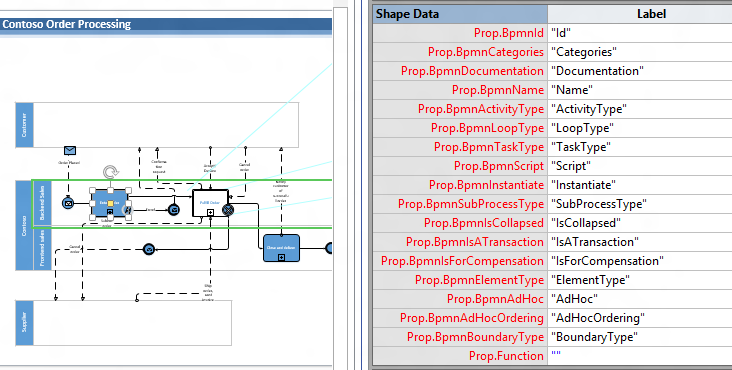Click the "IsForCompensation" label cell
The width and height of the screenshot is (732, 370).
640,261
